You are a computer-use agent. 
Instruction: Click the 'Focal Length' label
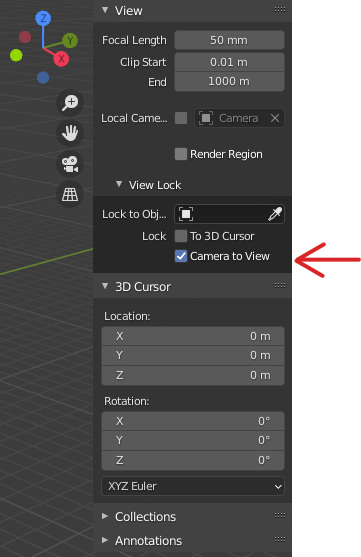(x=134, y=40)
